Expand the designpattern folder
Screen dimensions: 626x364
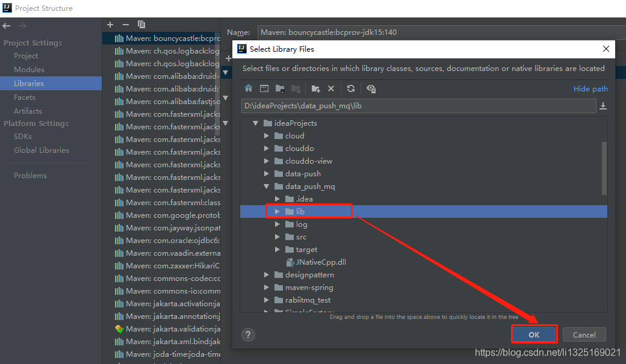pos(266,275)
